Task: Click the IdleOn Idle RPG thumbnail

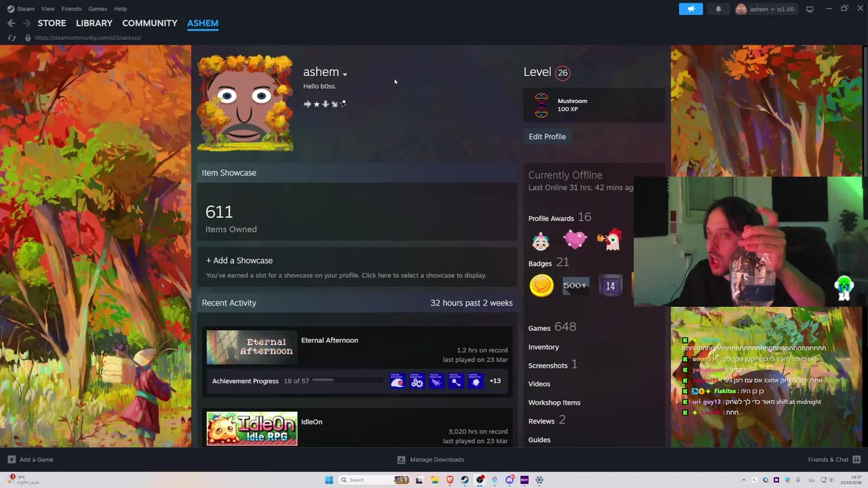Action: pyautogui.click(x=252, y=428)
